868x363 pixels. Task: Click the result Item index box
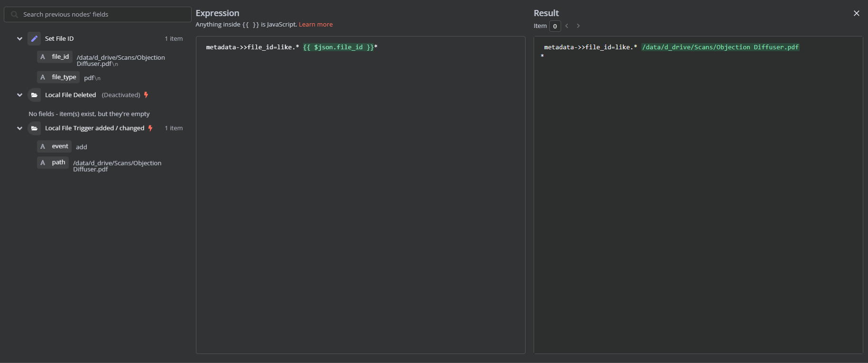pyautogui.click(x=554, y=26)
